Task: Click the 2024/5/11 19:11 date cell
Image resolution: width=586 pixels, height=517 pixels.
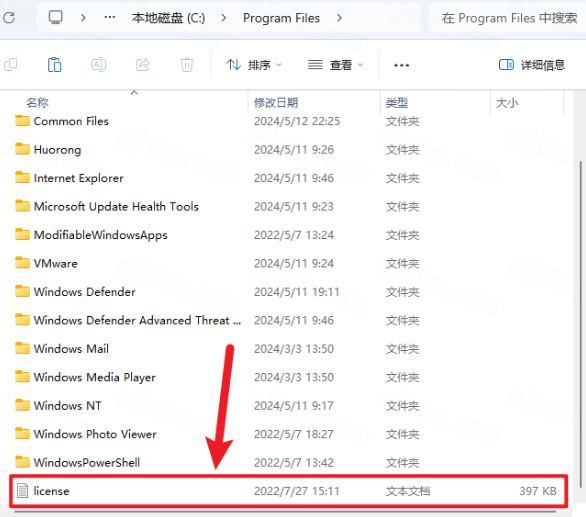Action: pos(297,292)
